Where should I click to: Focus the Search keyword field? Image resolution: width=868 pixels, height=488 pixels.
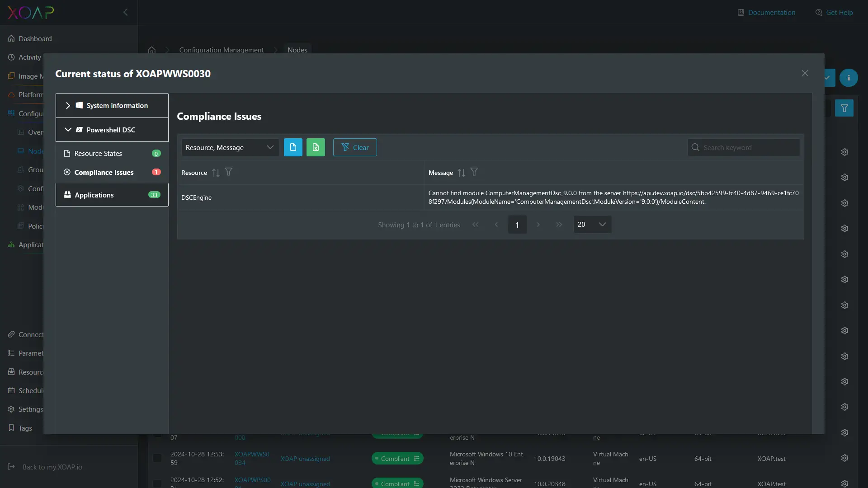click(x=744, y=147)
